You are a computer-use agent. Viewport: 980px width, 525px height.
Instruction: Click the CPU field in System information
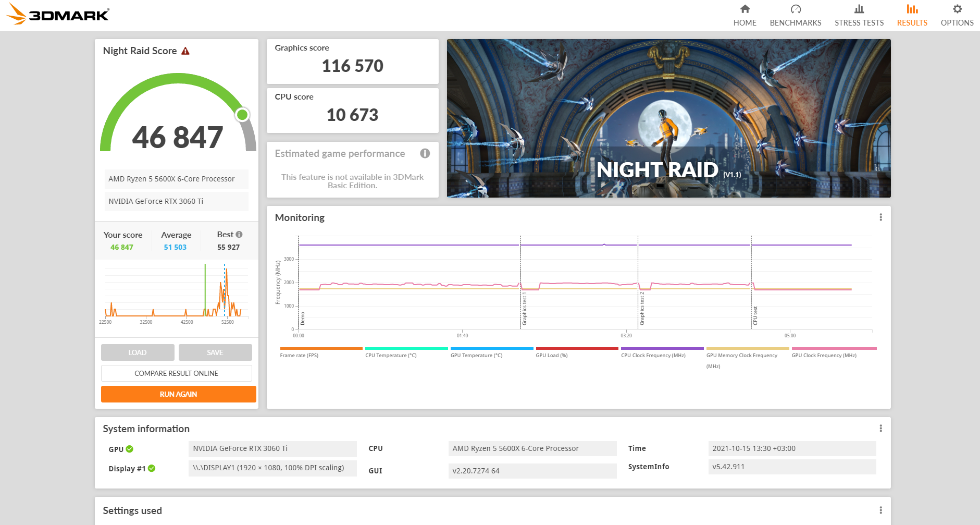tap(532, 448)
